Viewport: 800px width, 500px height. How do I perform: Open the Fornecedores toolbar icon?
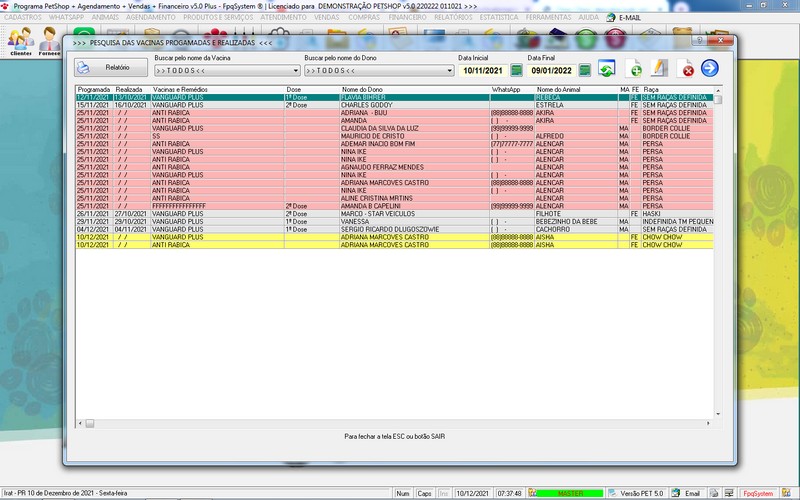point(49,41)
